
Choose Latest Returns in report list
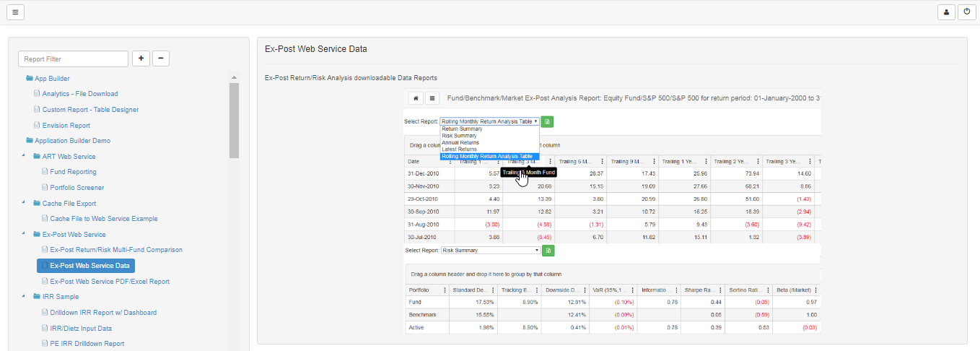(459, 149)
